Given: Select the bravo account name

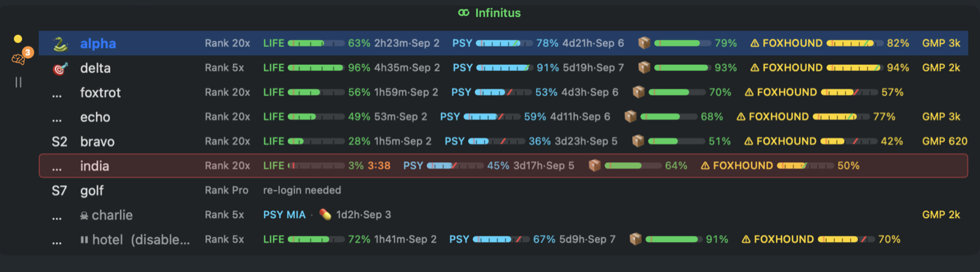Looking at the screenshot, I should tap(97, 142).
